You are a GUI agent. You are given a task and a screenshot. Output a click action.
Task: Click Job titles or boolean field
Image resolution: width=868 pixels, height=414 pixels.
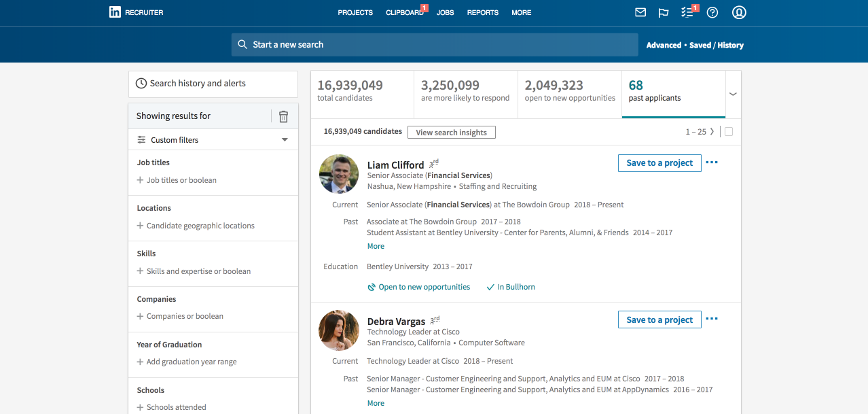(181, 180)
